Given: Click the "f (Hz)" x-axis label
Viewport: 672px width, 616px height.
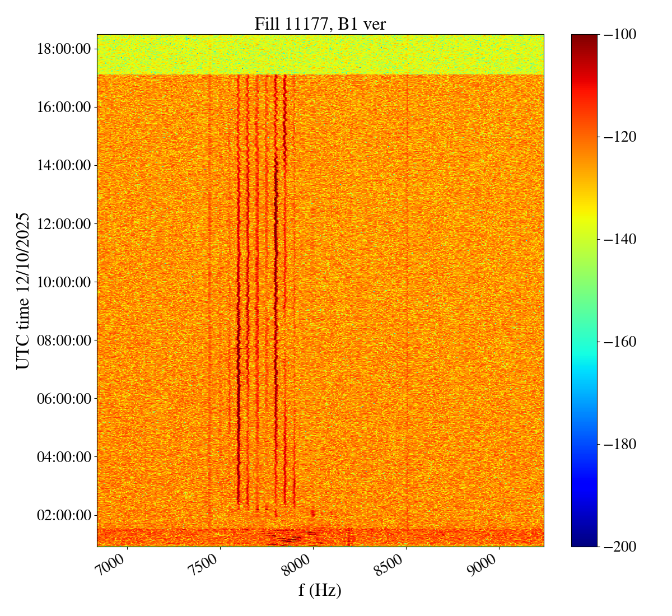Looking at the screenshot, I should click(320, 590).
